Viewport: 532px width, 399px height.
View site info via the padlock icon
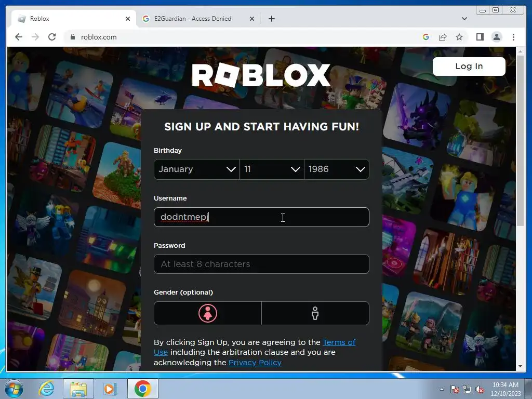[72, 37]
